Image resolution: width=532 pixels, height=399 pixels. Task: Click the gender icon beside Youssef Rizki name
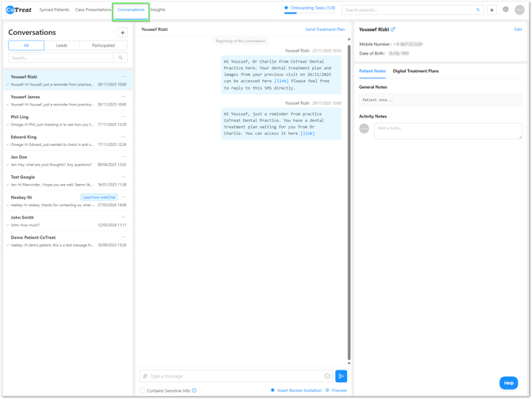[393, 29]
